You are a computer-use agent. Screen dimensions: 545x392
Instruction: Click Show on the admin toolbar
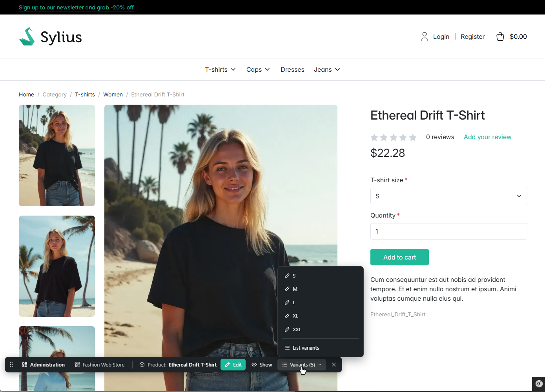(262, 365)
